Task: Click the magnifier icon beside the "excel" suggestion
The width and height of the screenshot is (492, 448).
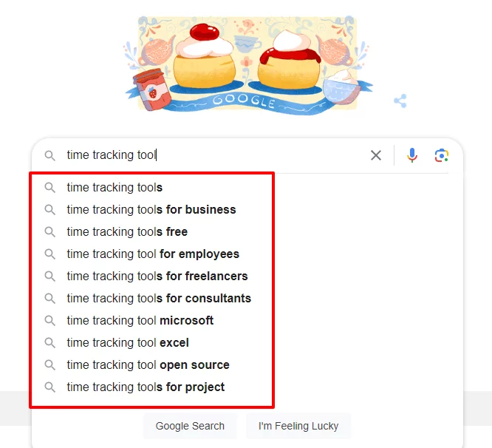Action: 50,343
